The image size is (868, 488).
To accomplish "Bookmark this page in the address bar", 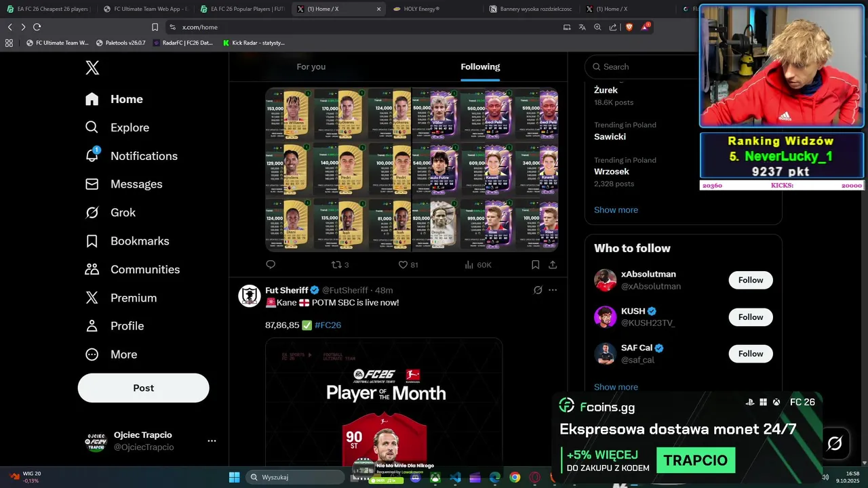I will [x=155, y=27].
